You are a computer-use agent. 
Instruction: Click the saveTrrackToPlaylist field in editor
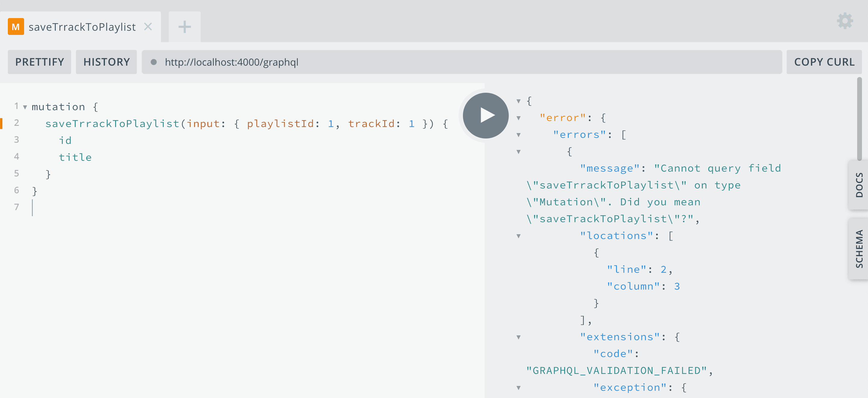pyautogui.click(x=112, y=123)
